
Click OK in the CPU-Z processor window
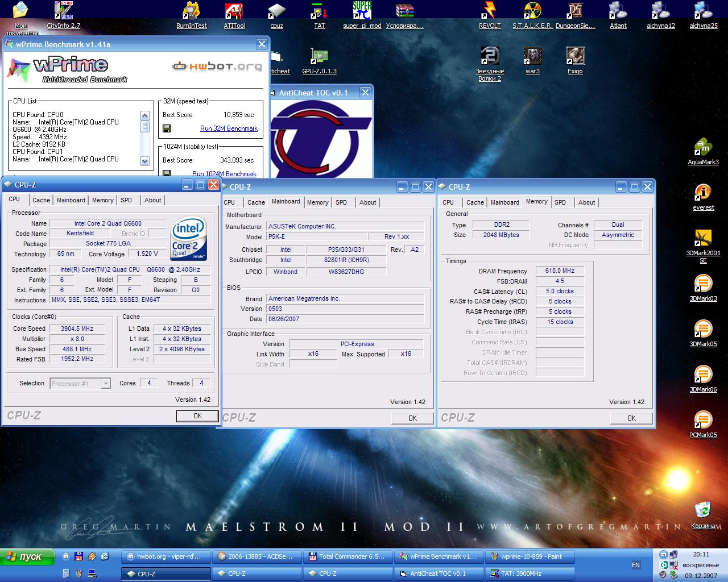[197, 416]
